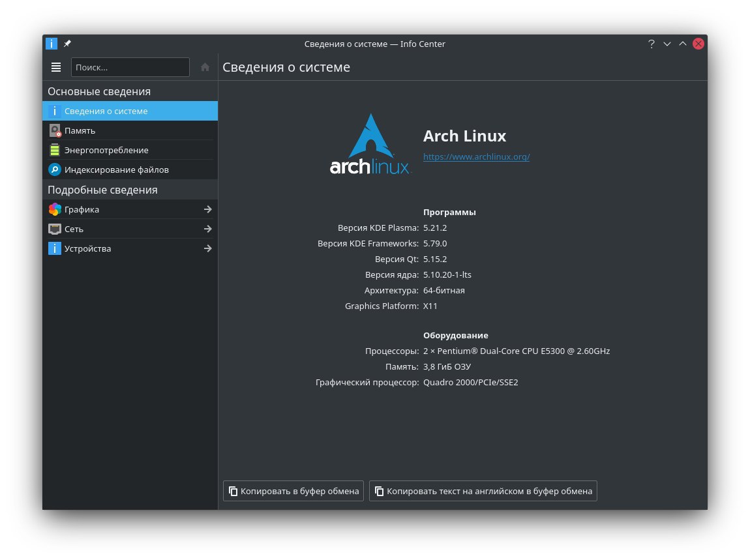Click the Графический процессор label
The width and height of the screenshot is (750, 560).
coord(367,383)
